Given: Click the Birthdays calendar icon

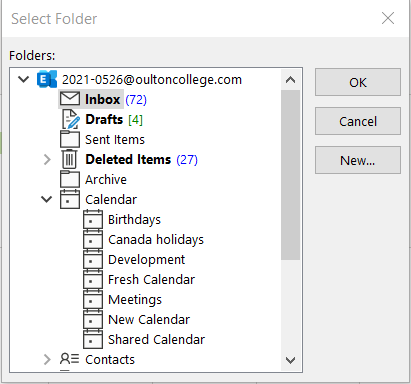Looking at the screenshot, I should (93, 219).
